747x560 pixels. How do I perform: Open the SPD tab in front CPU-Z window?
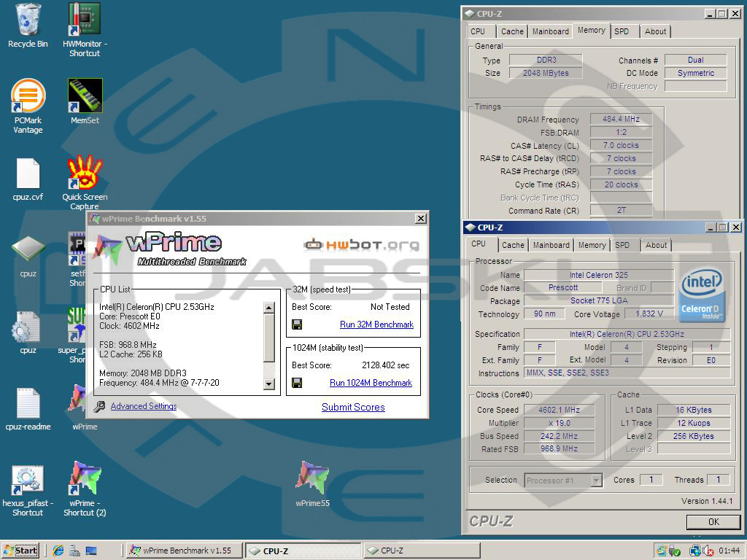pos(622,245)
